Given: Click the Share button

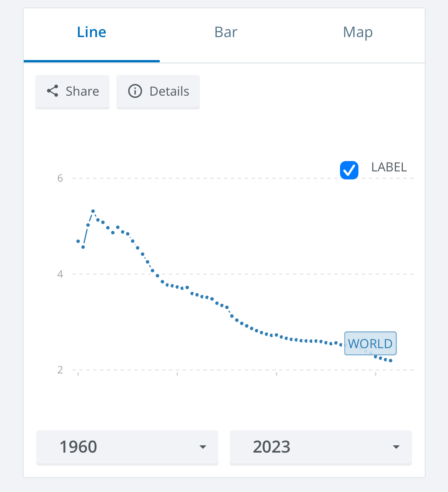Looking at the screenshot, I should 72,92.
